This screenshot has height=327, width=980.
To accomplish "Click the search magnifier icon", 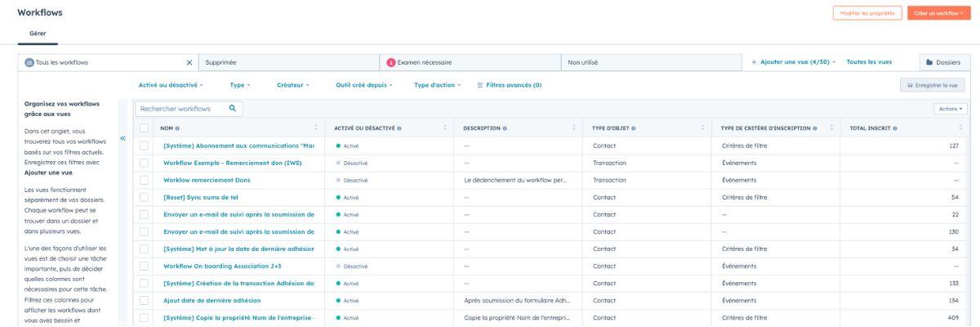I will click(232, 108).
